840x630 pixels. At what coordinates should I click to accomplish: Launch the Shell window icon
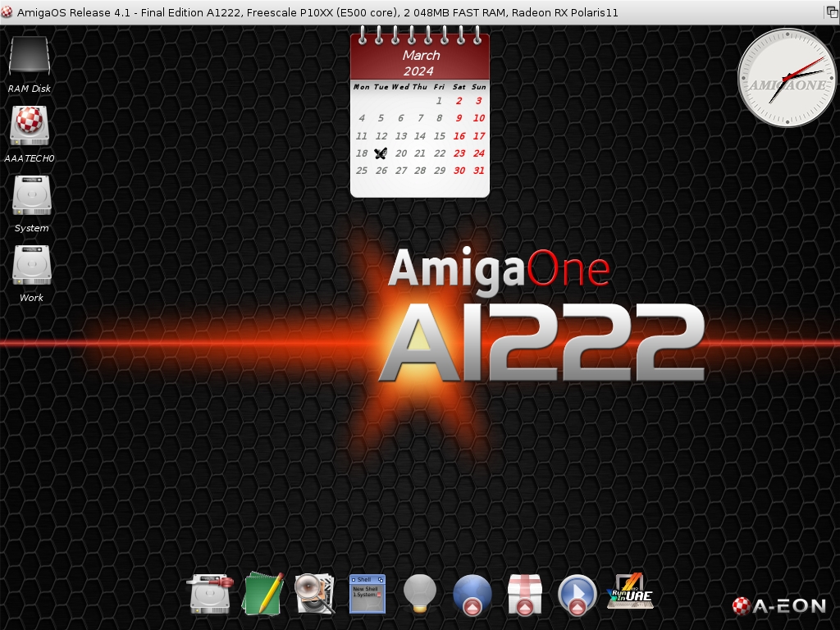(367, 593)
